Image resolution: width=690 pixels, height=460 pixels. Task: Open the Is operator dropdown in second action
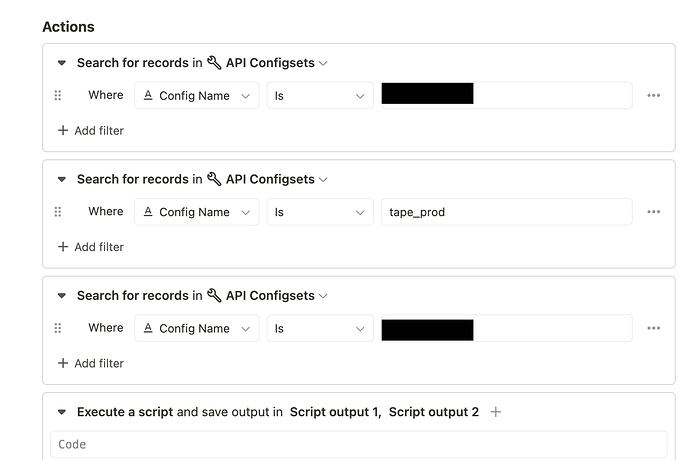click(320, 212)
